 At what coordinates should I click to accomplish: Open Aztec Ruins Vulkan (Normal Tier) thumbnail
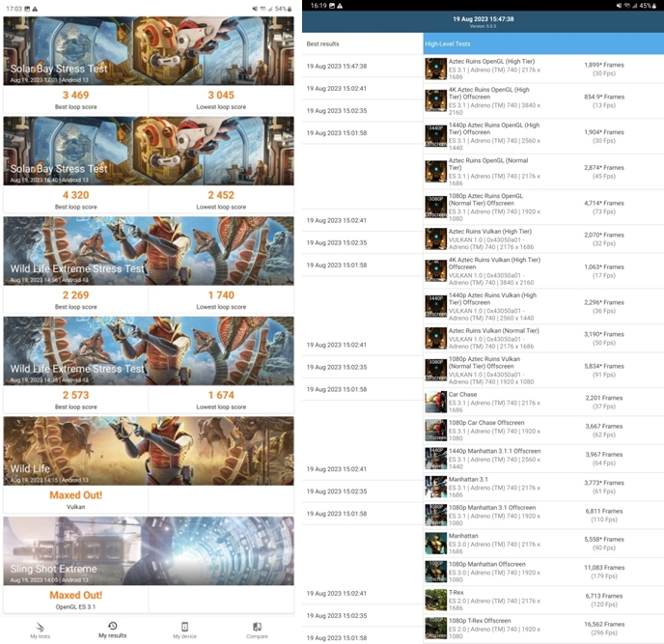tap(436, 338)
